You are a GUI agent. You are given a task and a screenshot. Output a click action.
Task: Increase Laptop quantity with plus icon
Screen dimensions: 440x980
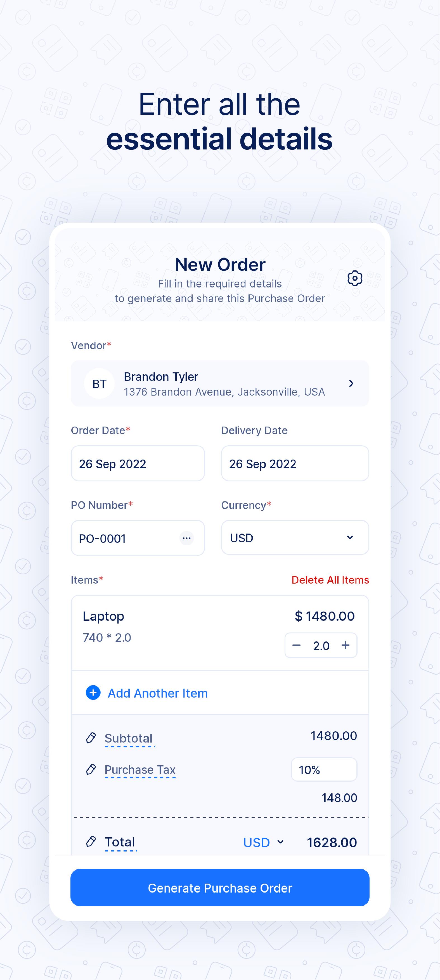[346, 645]
